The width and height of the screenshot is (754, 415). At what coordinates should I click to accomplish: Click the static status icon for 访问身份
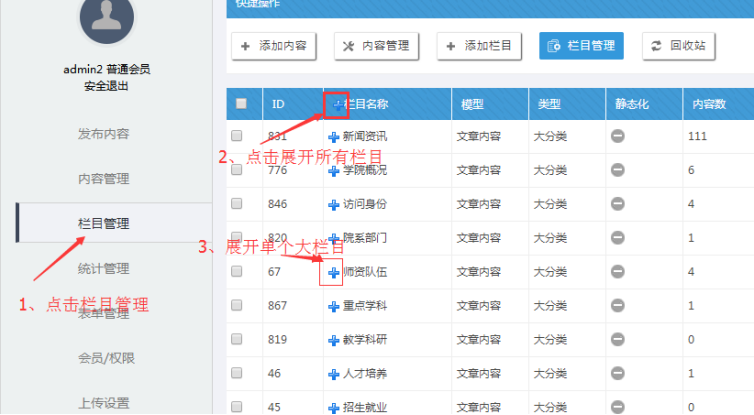click(x=618, y=204)
